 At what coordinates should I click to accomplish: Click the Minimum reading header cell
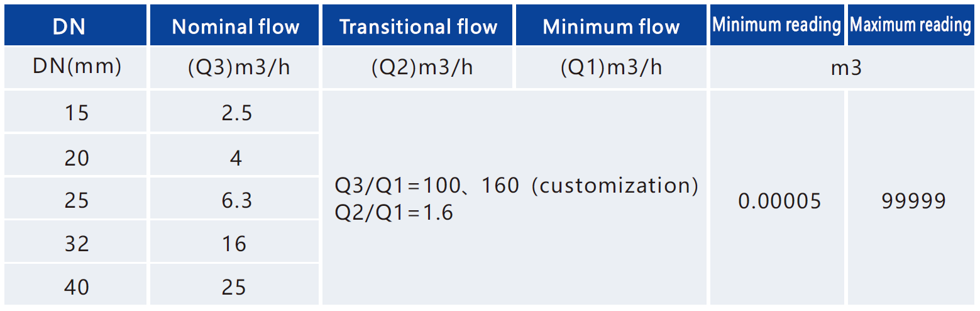[777, 25]
